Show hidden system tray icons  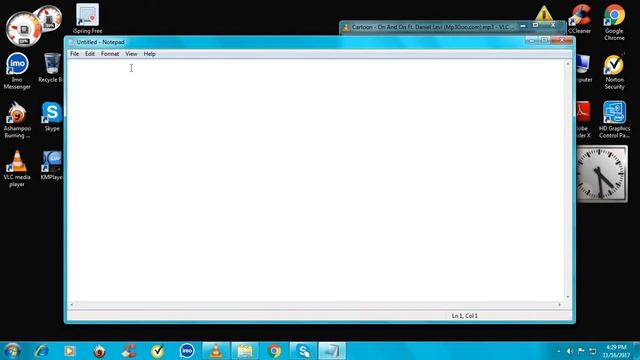[x=558, y=351]
